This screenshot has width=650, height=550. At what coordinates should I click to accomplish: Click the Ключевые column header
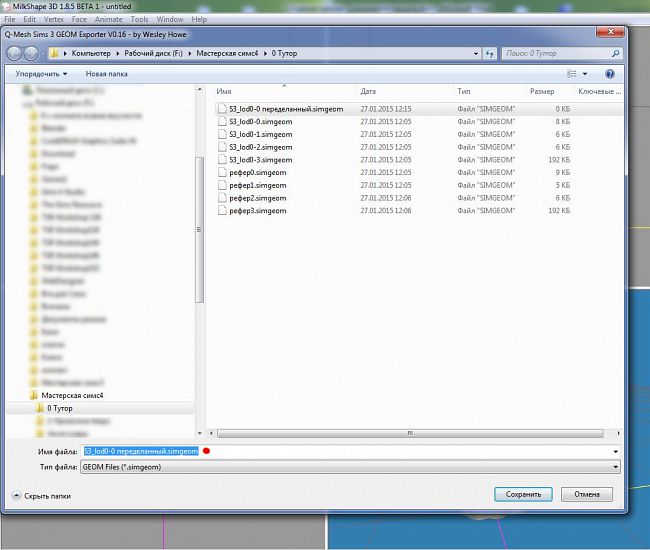point(599,91)
